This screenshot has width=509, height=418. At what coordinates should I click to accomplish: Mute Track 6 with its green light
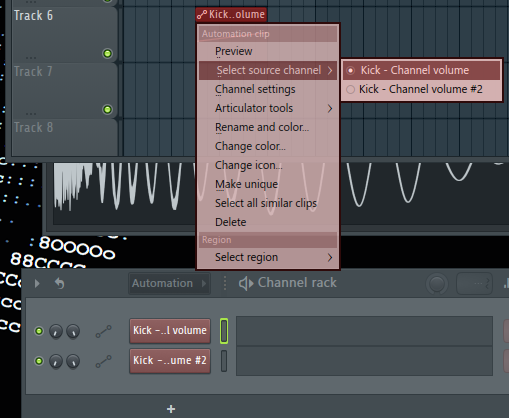coord(107,53)
